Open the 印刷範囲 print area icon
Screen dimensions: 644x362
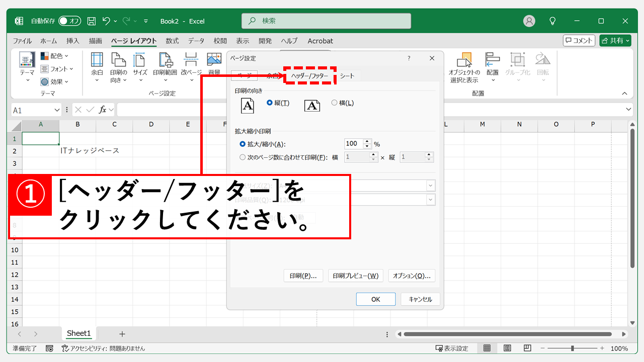(165, 68)
